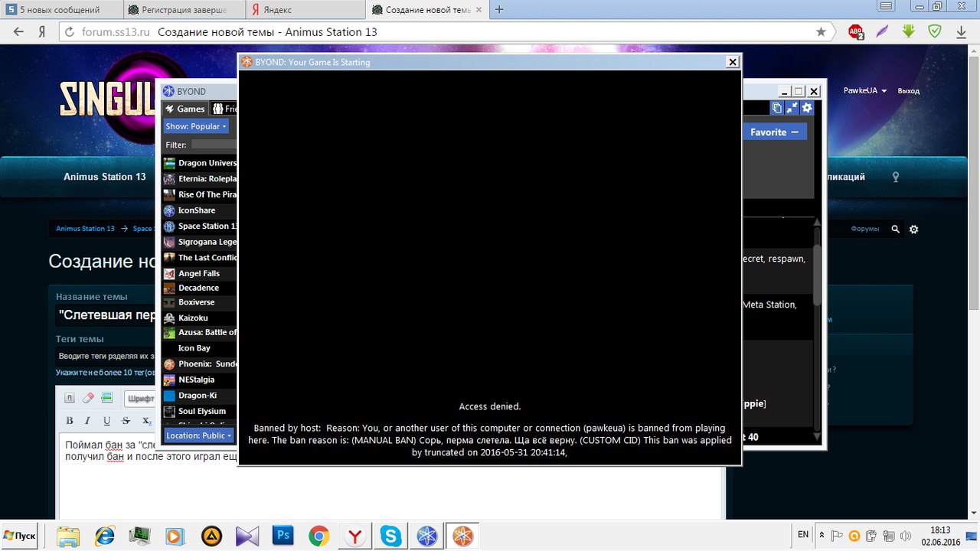Select The Last Conflict game
The width and height of the screenshot is (980, 551).
point(200,257)
